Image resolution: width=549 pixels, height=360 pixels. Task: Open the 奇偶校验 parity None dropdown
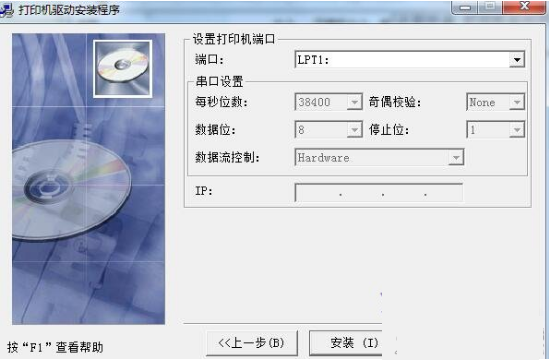495,102
